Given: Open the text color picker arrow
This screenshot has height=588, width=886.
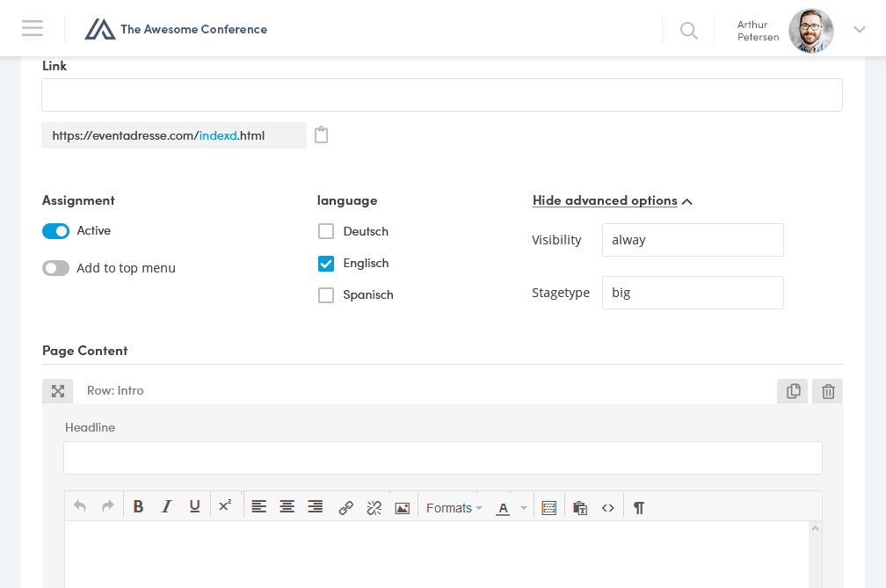Looking at the screenshot, I should pos(524,508).
